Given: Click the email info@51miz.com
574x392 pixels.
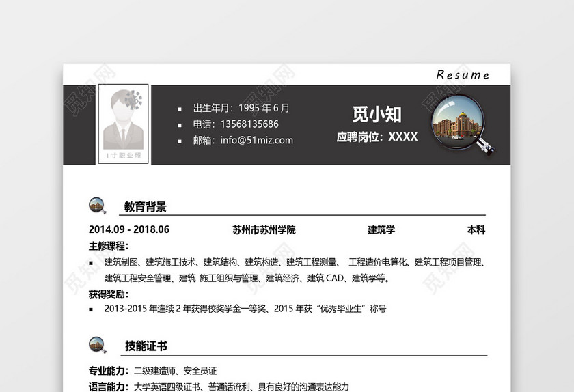Looking at the screenshot, I should (x=257, y=140).
